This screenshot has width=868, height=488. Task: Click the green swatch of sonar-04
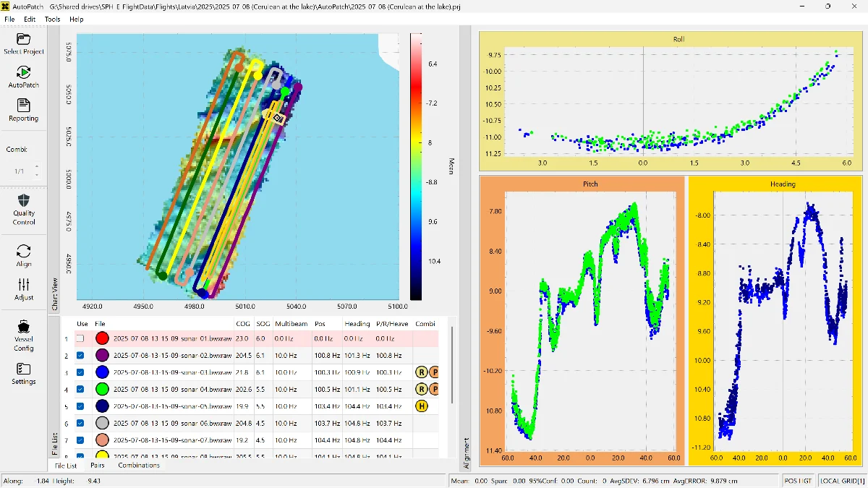[x=102, y=389]
